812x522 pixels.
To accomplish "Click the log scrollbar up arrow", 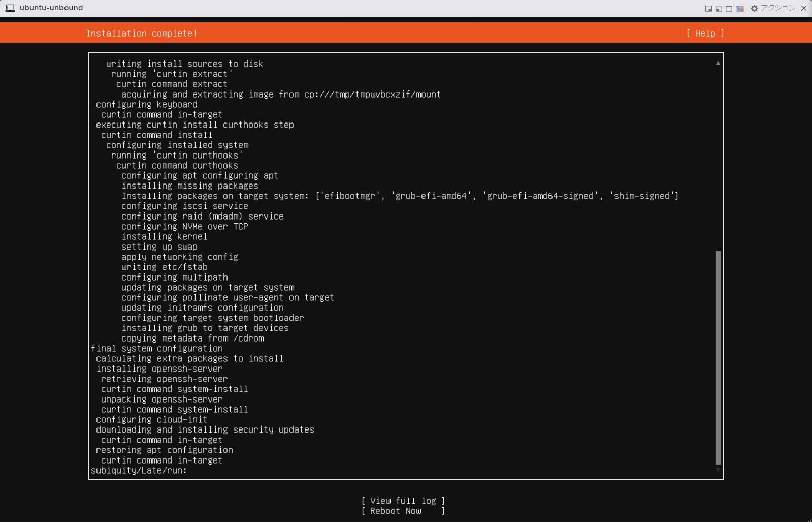I will (718, 63).
